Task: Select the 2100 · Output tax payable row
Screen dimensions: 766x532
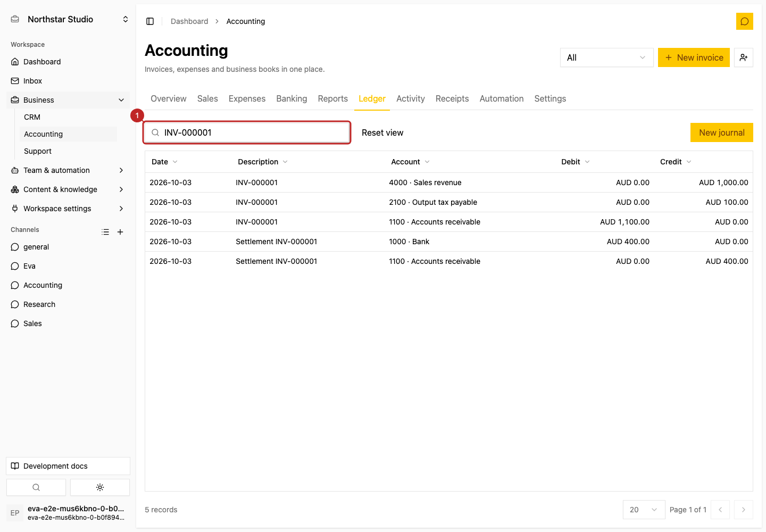Action: click(449, 202)
